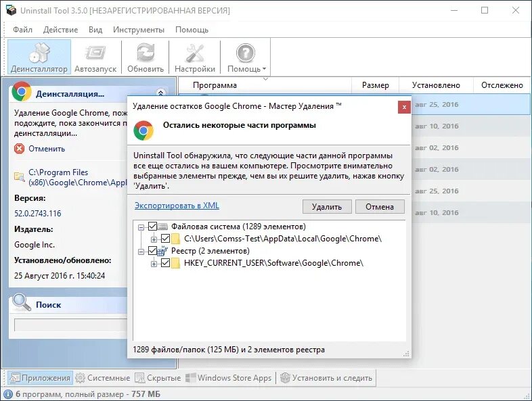Sort by the Отслежено column header
The image size is (532, 401).
click(502, 85)
